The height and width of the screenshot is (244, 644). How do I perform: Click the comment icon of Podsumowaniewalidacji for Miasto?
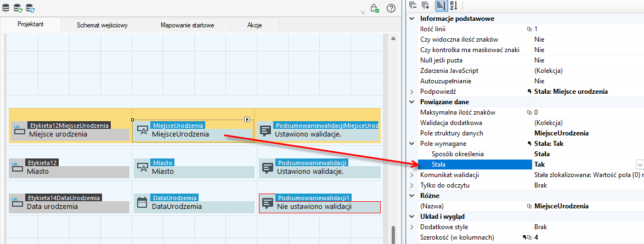tap(268, 167)
